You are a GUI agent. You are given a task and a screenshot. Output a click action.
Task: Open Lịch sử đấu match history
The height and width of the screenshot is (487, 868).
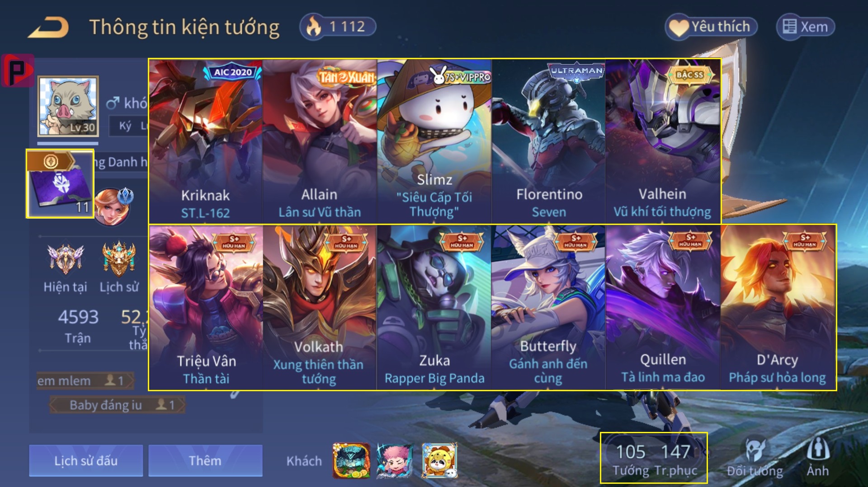tap(86, 460)
